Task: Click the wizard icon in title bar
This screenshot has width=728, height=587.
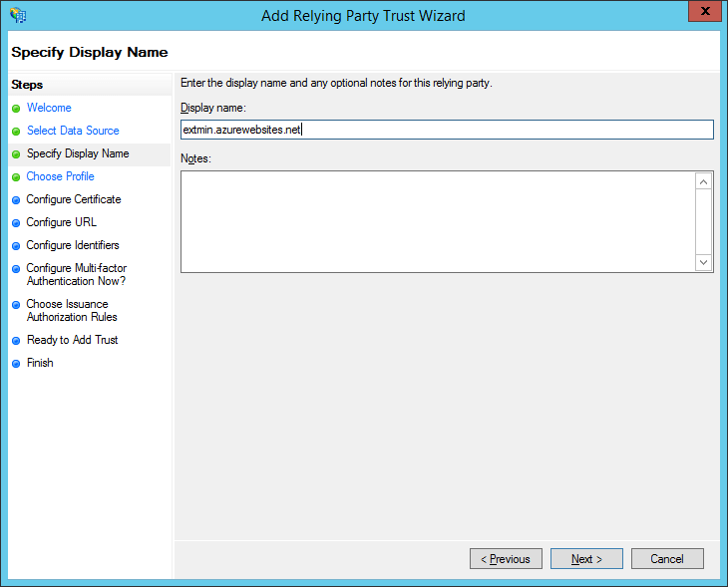Action: point(17,15)
